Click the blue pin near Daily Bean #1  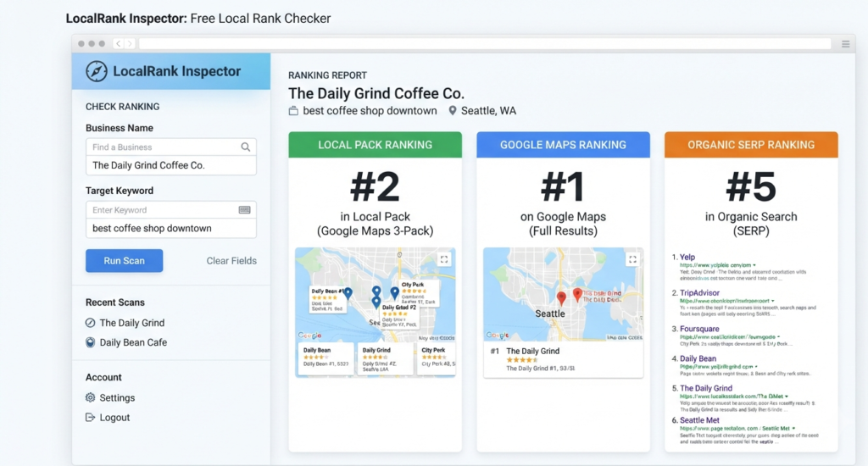[x=348, y=293]
